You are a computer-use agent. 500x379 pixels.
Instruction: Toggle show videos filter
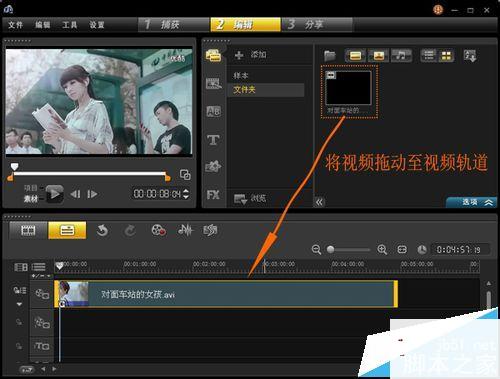coord(355,55)
